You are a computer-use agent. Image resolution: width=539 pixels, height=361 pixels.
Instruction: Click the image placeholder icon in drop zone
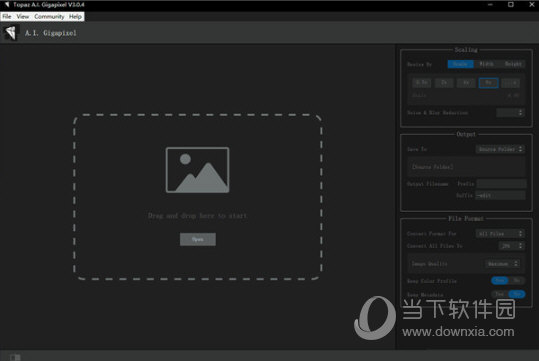[x=197, y=170]
